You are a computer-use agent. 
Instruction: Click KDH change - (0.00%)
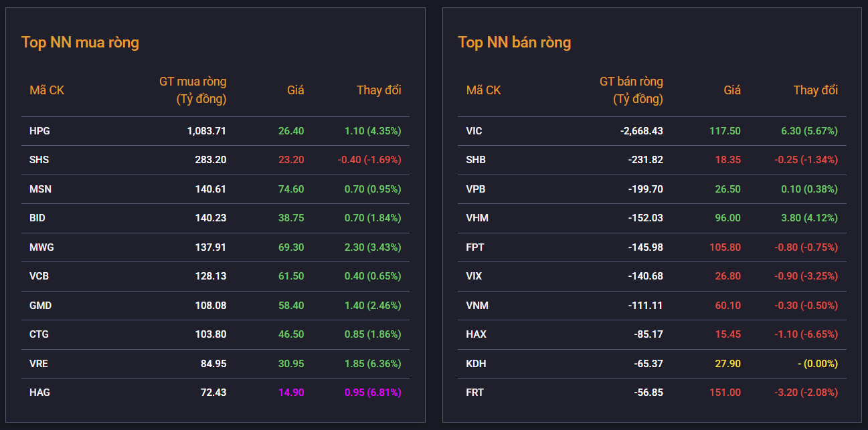point(818,364)
